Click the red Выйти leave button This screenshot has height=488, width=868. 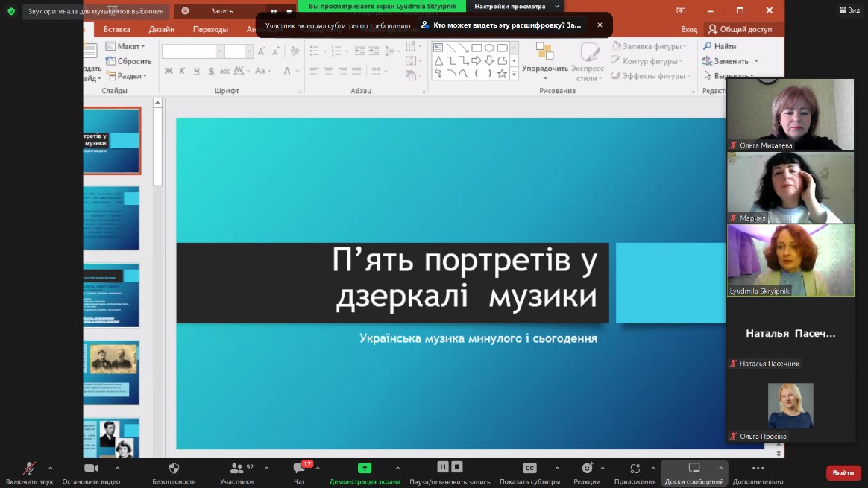pyautogui.click(x=843, y=472)
